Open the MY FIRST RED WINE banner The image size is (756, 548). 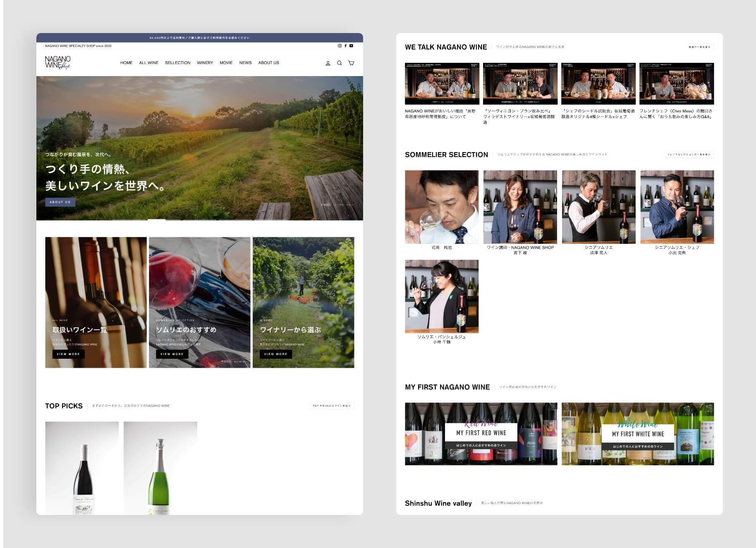[x=481, y=434]
